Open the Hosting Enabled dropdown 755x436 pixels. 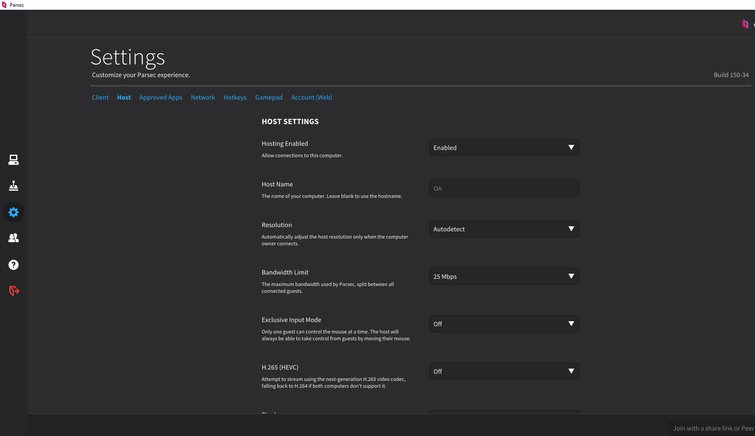click(x=504, y=147)
